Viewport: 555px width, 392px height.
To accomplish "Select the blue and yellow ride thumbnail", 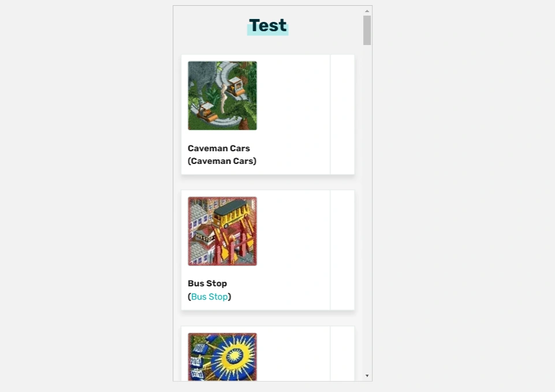I will 222,357.
